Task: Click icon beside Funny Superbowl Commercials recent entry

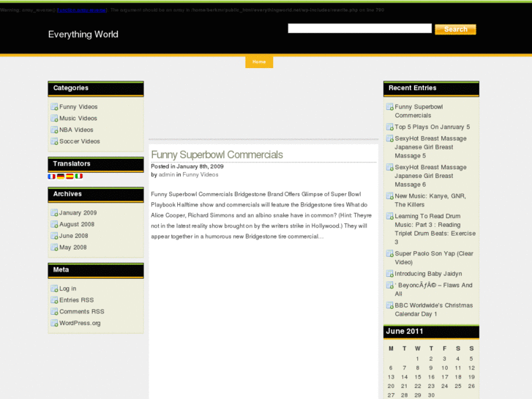Action: [390, 107]
